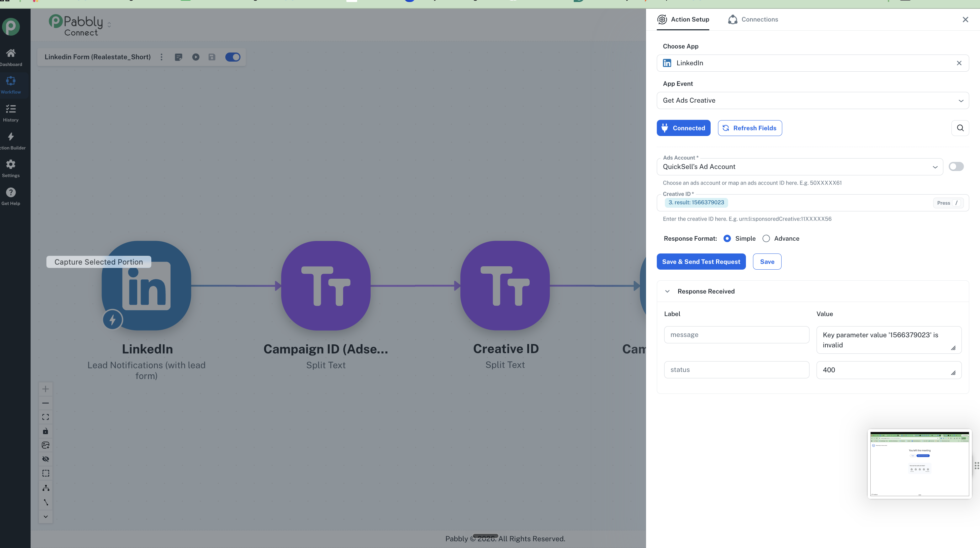Image resolution: width=980 pixels, height=548 pixels.
Task: Select LinkedIn trigger node
Action: point(147,286)
